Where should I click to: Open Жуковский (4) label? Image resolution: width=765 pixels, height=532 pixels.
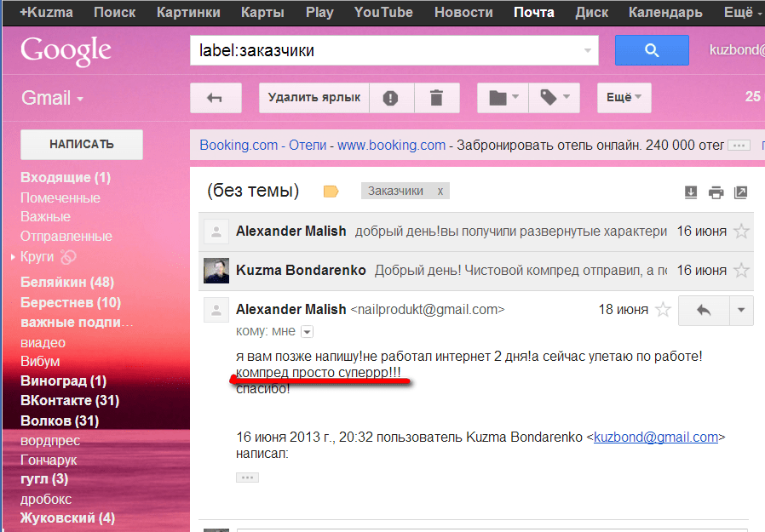point(67,518)
